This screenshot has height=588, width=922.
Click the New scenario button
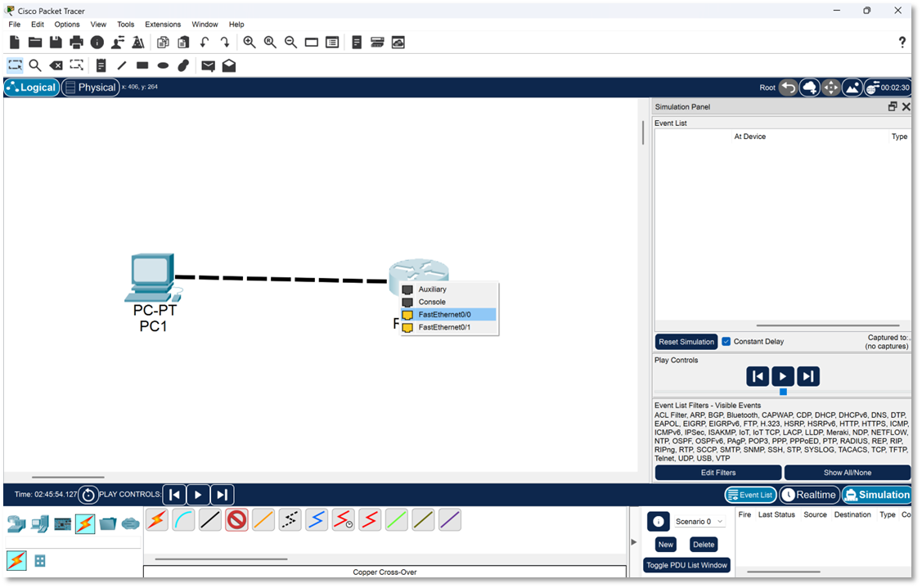666,545
